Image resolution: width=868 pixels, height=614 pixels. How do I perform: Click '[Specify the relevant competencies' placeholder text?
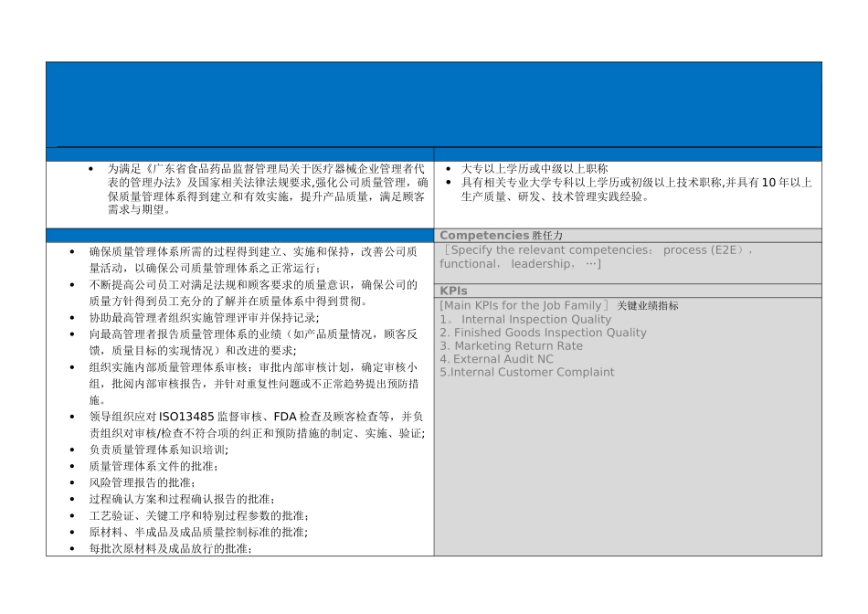coord(599,250)
